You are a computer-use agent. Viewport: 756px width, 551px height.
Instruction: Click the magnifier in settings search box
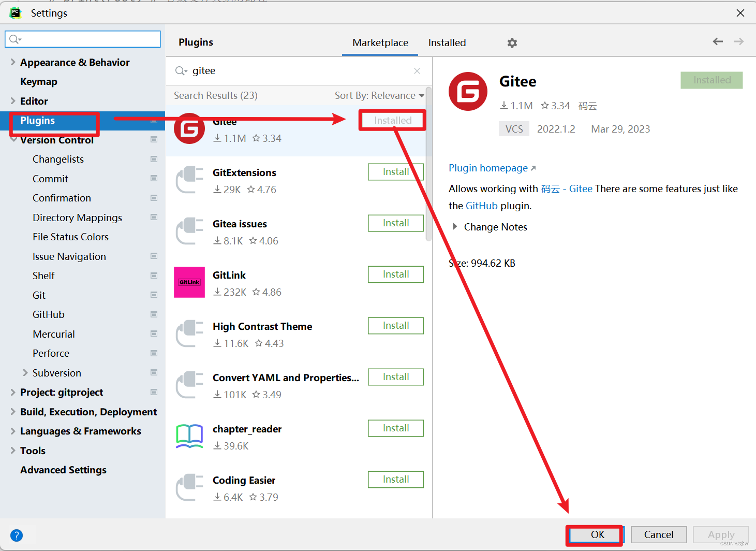coord(15,39)
